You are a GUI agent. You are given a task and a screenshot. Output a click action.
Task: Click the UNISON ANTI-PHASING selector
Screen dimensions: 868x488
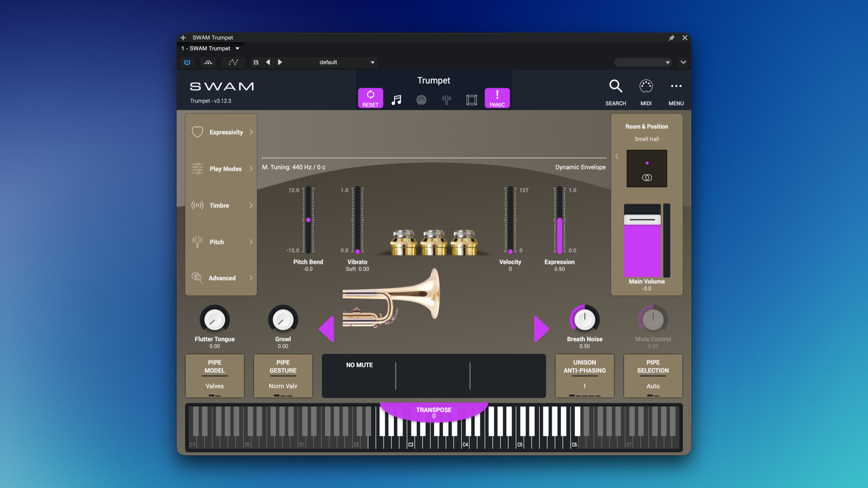pyautogui.click(x=585, y=376)
